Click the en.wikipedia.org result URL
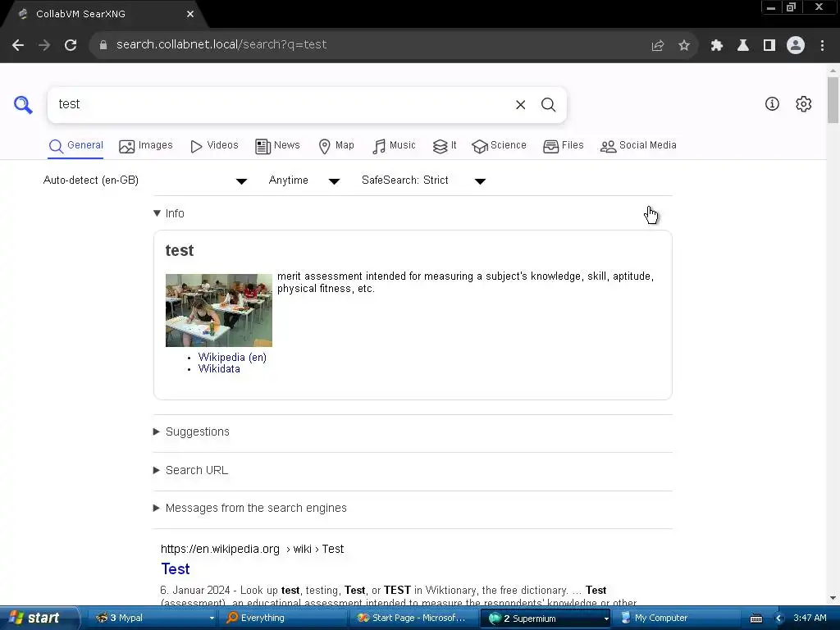The image size is (840, 630). pyautogui.click(x=252, y=549)
